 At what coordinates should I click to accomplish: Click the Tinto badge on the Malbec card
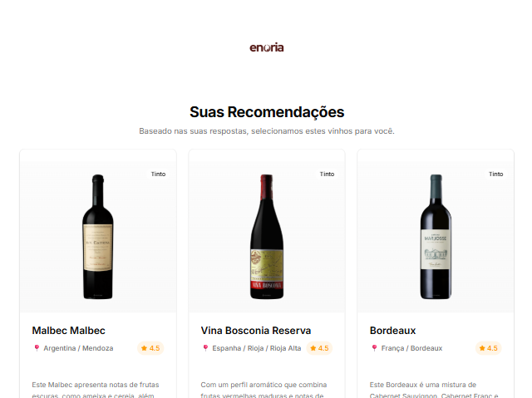click(x=158, y=174)
